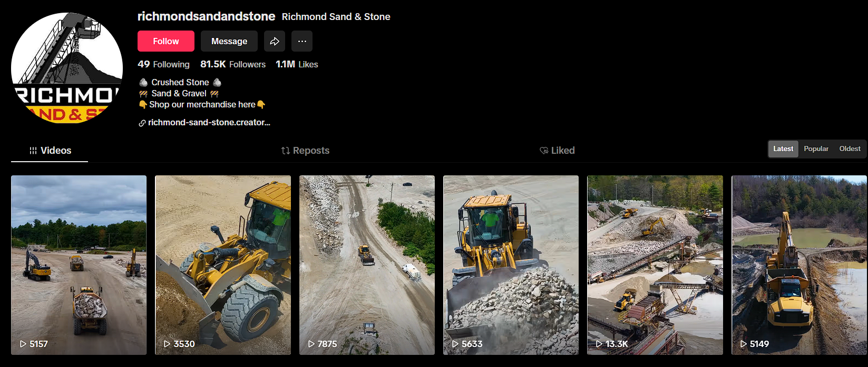Screen dimensions: 868x367
Task: Switch sorting to Oldest
Action: (849, 148)
